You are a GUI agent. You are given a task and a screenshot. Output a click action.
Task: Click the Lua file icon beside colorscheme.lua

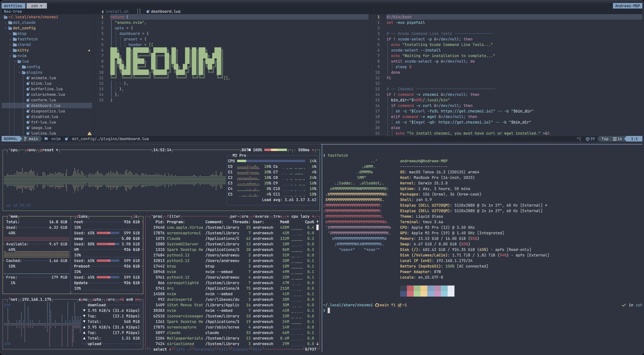28,94
